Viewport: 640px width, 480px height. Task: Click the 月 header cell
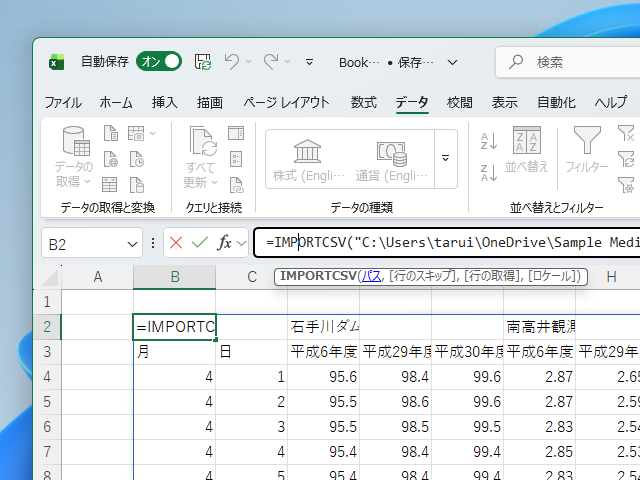pos(175,352)
